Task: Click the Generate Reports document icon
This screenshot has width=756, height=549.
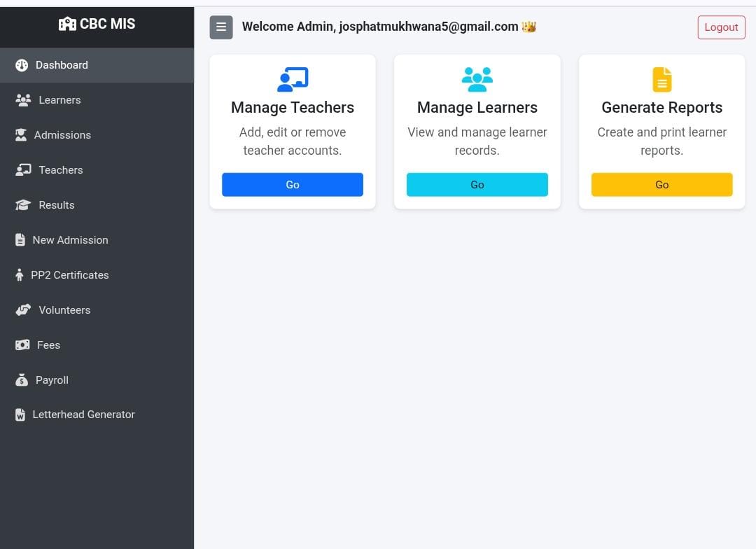Action: click(x=661, y=79)
